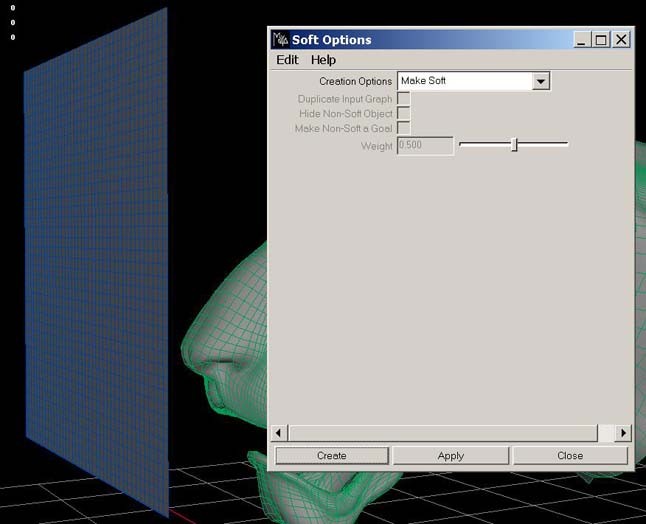Maximize the Soft Options window
The image size is (646, 524).
601,40
